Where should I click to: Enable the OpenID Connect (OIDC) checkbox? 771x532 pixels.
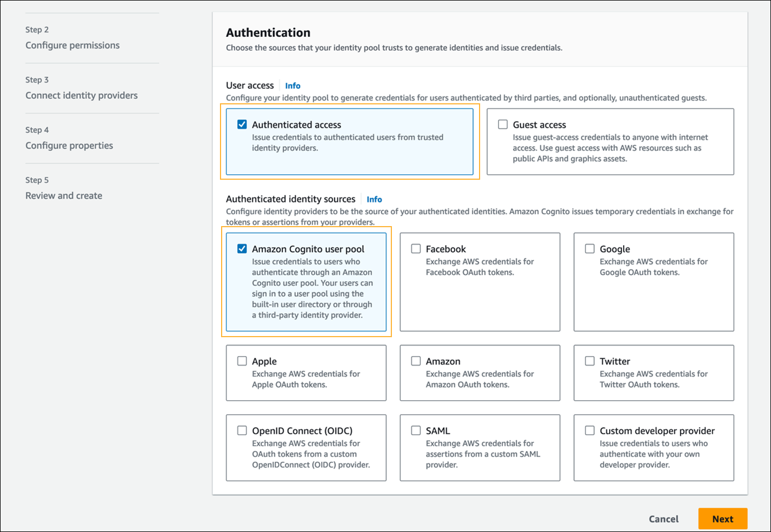(x=242, y=430)
